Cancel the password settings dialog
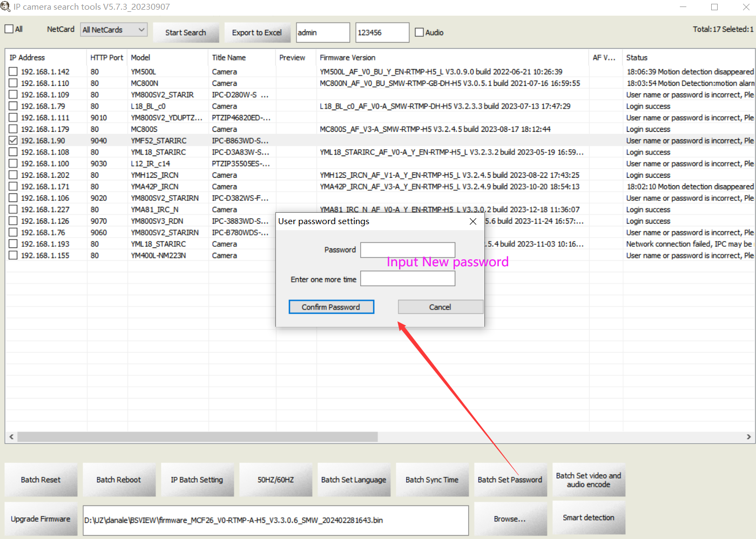 (440, 307)
